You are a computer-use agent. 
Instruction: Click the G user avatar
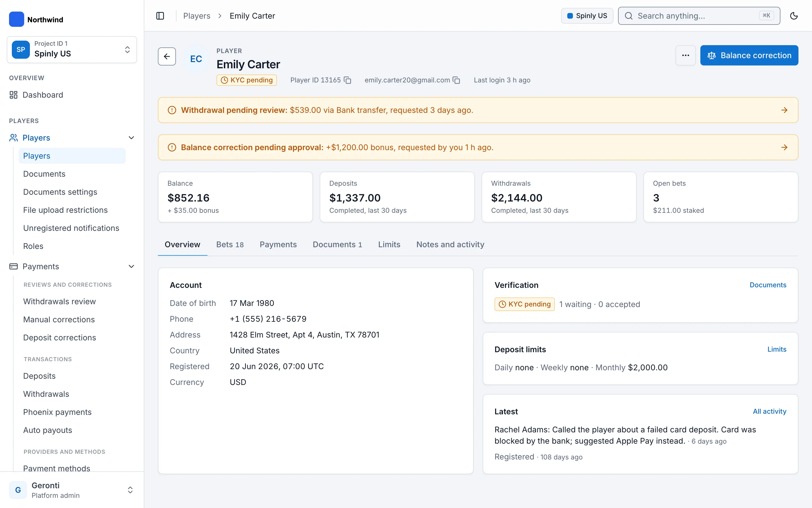click(x=18, y=490)
